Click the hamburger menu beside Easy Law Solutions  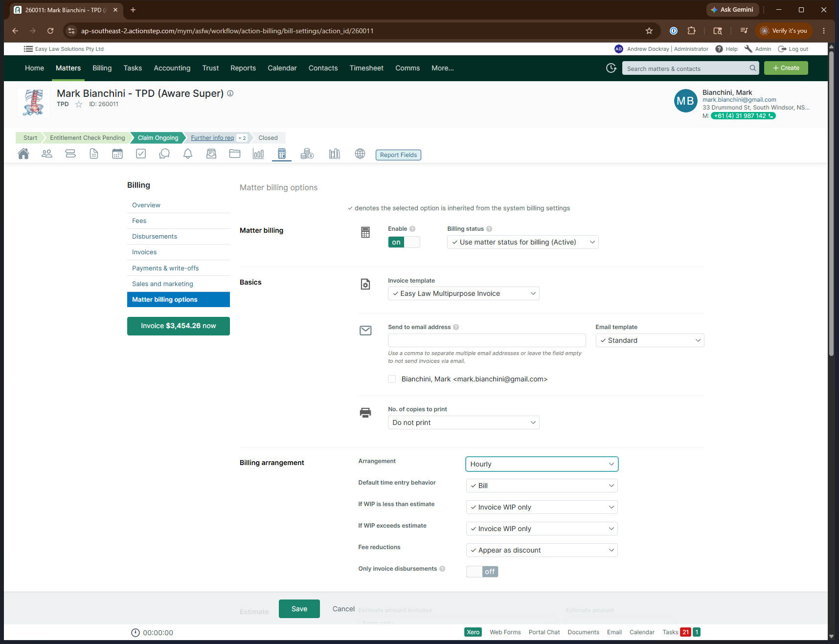[28, 49]
